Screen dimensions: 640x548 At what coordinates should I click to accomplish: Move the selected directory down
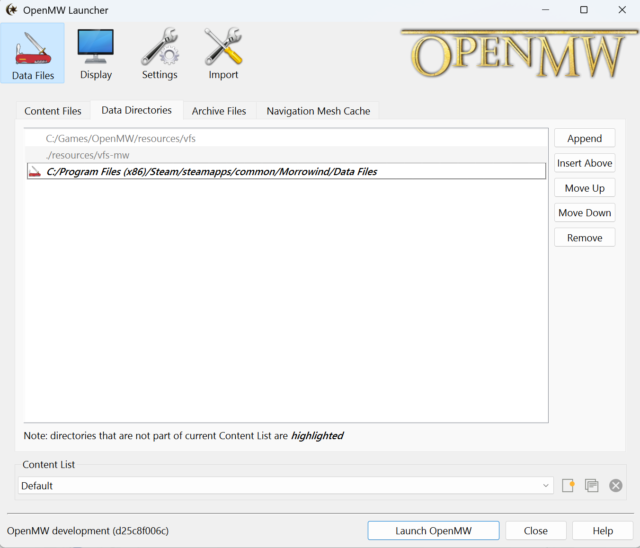584,213
